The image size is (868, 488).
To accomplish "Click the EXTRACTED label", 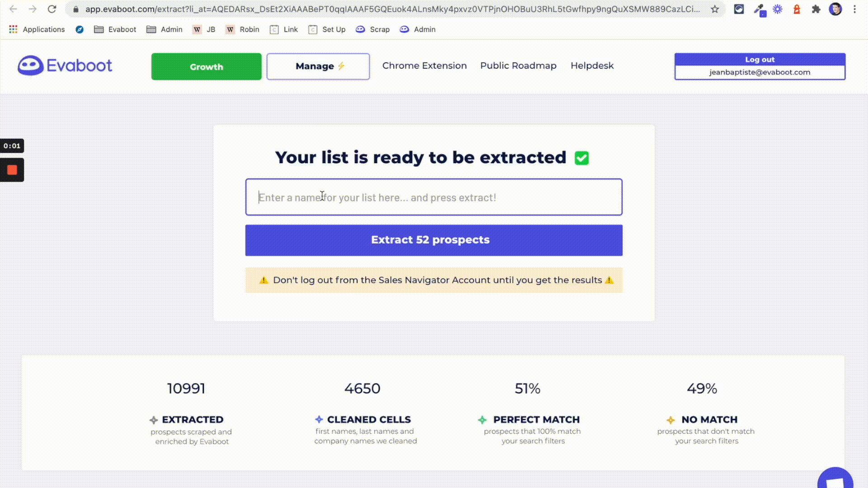I will pos(193,420).
